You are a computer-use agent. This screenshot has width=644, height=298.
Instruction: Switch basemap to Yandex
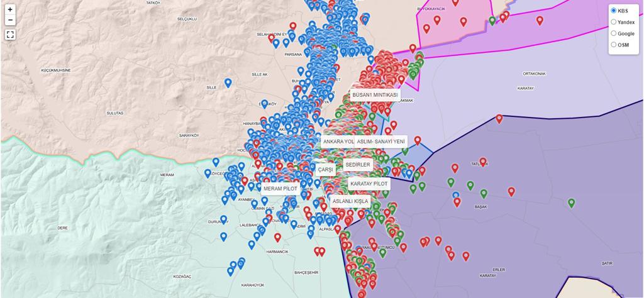click(614, 22)
